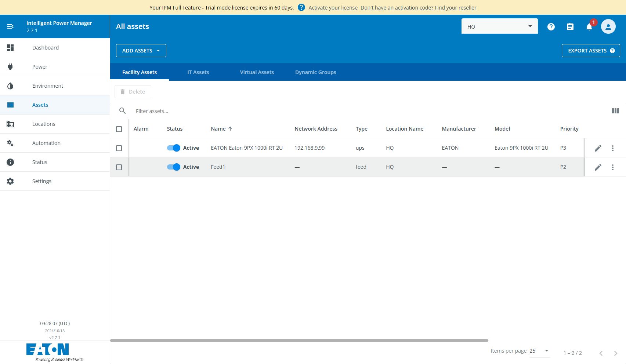Open the user account avatar

tap(608, 27)
